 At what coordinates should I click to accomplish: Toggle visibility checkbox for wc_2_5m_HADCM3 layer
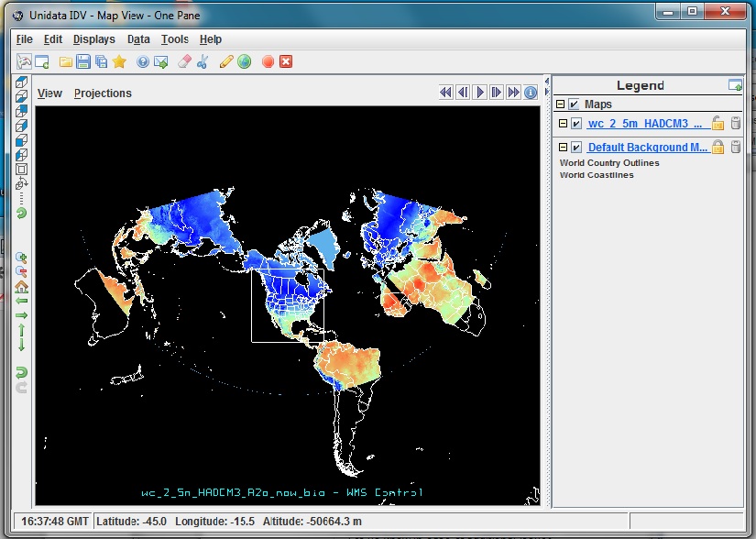pos(575,124)
